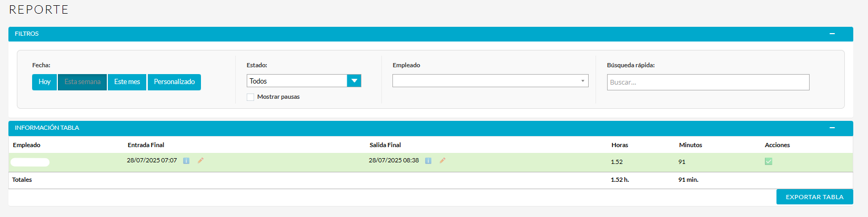Viewport: 868px width, 217px height.
Task: Click the Salida Final column header
Action: tap(385, 145)
